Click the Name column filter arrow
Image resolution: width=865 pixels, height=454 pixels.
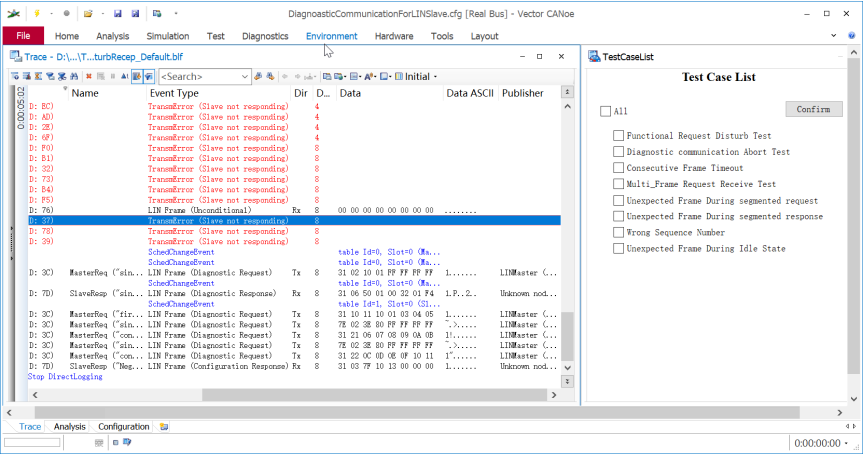65,88
